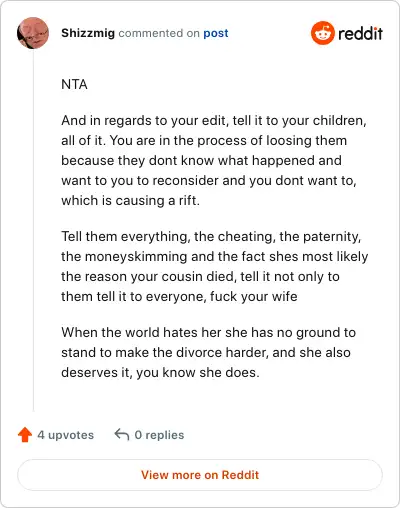400x508 pixels.
Task: Click the line "deserves it, you know she does."
Action: (x=160, y=373)
